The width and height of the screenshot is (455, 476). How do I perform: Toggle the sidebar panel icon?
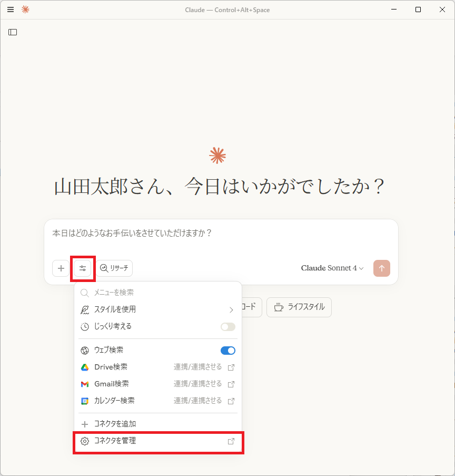pyautogui.click(x=13, y=32)
